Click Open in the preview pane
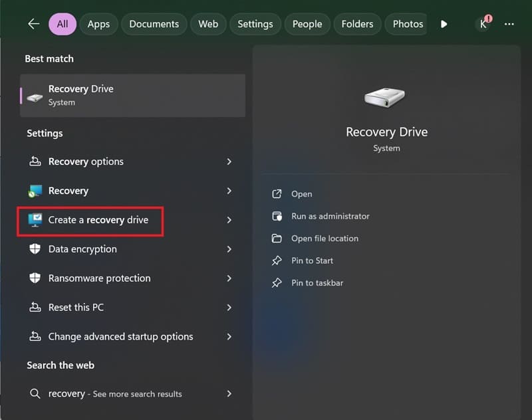 pos(302,194)
